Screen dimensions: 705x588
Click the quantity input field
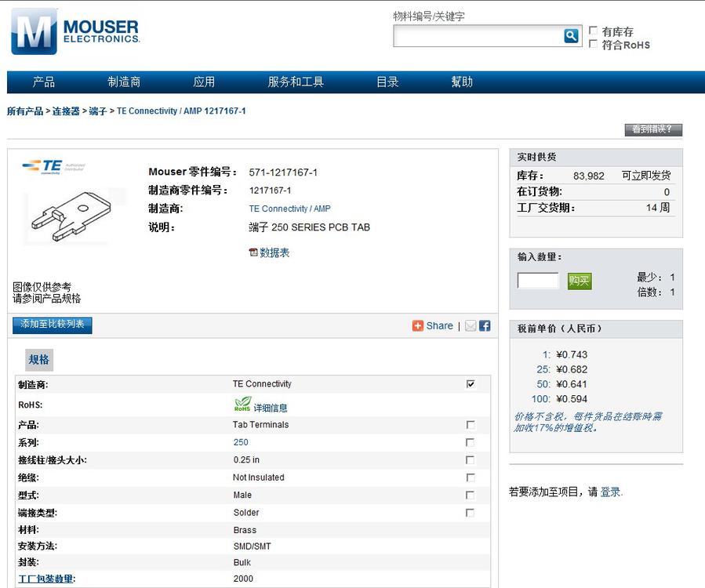pos(538,281)
